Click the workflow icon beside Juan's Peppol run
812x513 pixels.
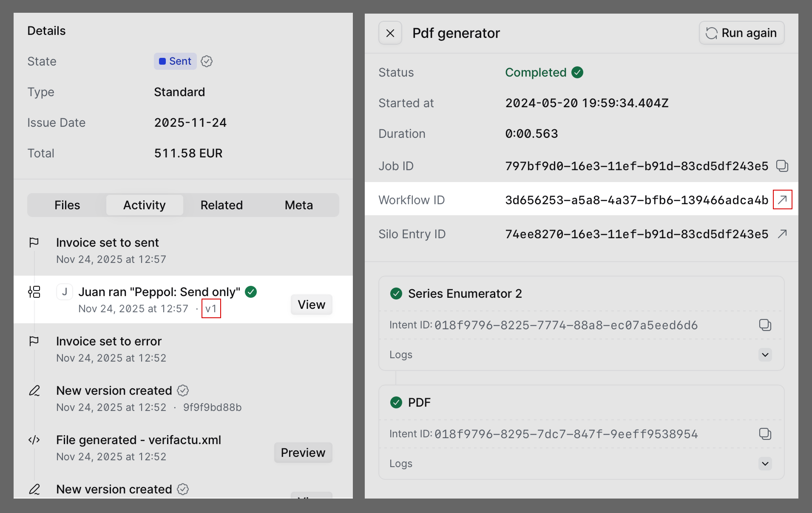(x=34, y=292)
